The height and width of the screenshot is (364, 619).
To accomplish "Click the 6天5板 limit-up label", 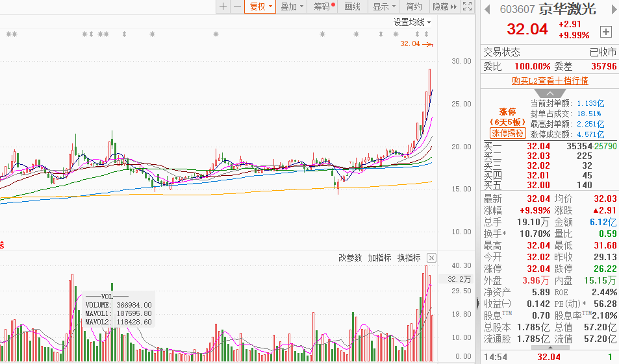I will click(507, 122).
